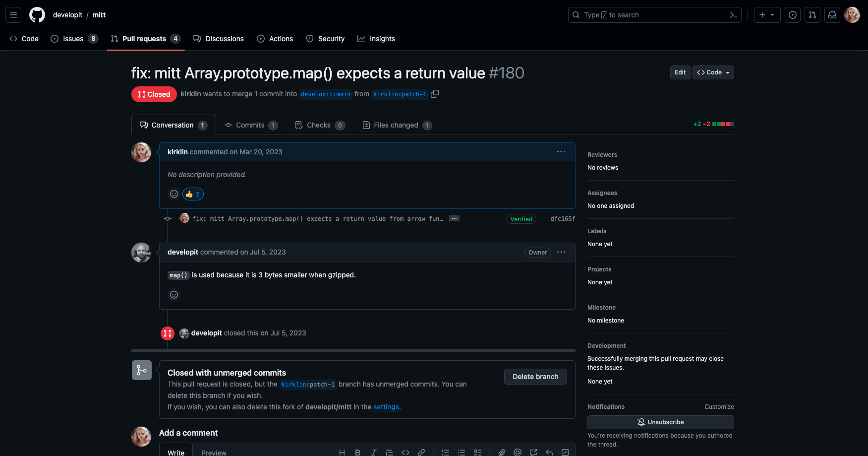Open pull requests icon in header
The width and height of the screenshot is (868, 456).
812,15
